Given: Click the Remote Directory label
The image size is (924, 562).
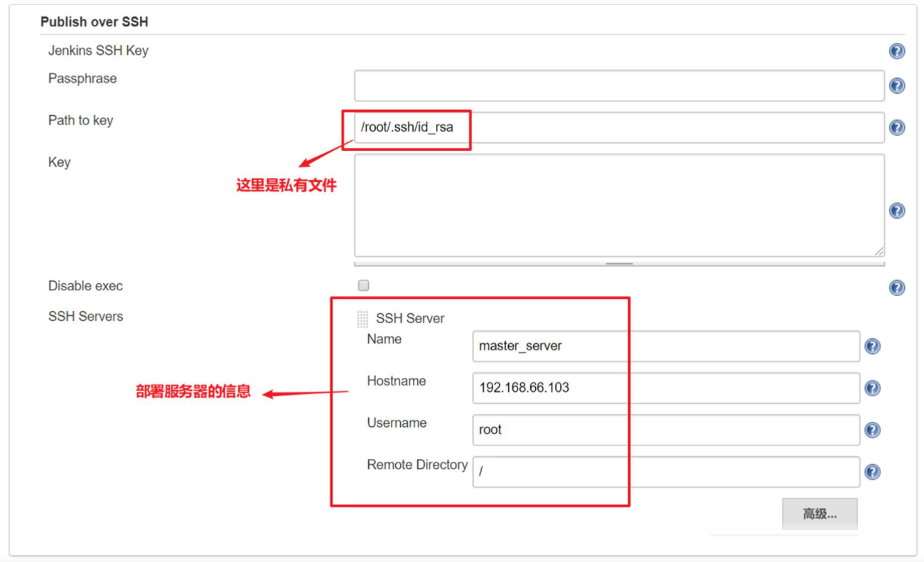Looking at the screenshot, I should (417, 465).
